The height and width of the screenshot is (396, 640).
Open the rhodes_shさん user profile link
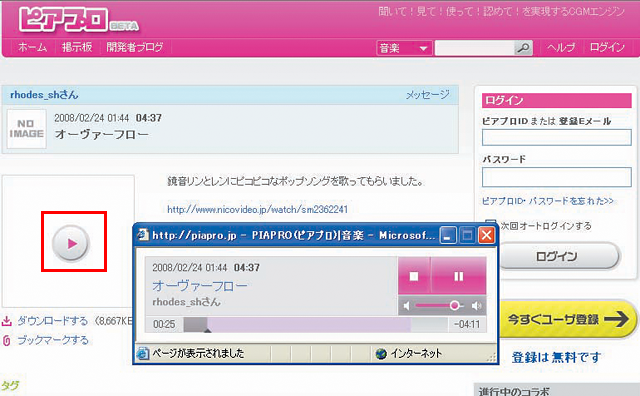[x=44, y=95]
